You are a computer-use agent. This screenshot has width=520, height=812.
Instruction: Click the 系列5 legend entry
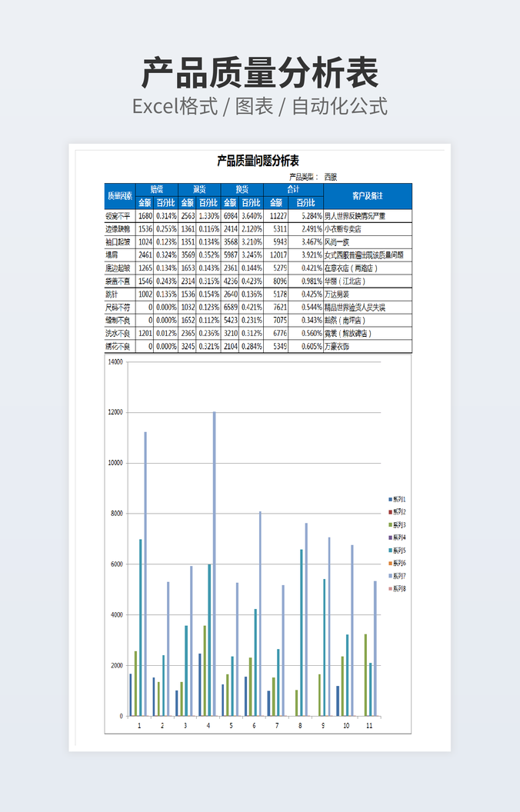(x=398, y=551)
